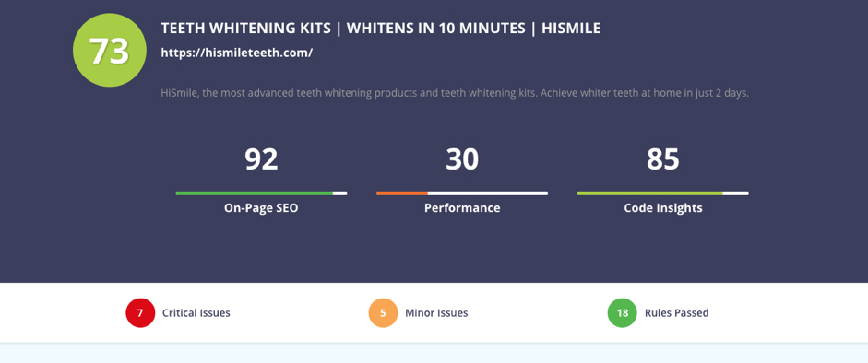Click the Code Insights score 85
This screenshot has height=363, width=868.
pyautogui.click(x=663, y=159)
